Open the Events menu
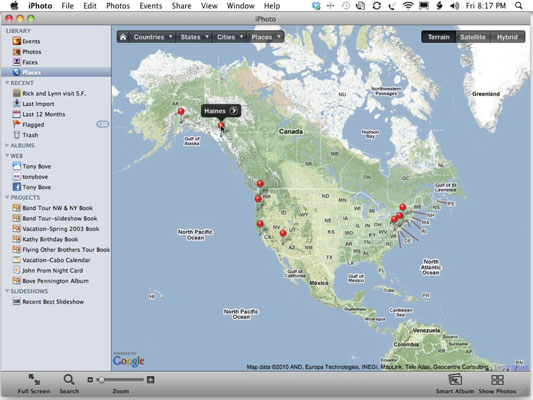 click(x=151, y=6)
